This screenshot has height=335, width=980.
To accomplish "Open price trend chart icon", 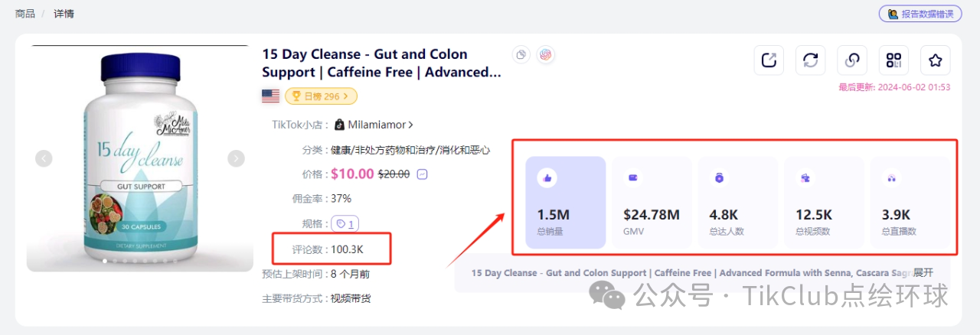I will tap(422, 174).
